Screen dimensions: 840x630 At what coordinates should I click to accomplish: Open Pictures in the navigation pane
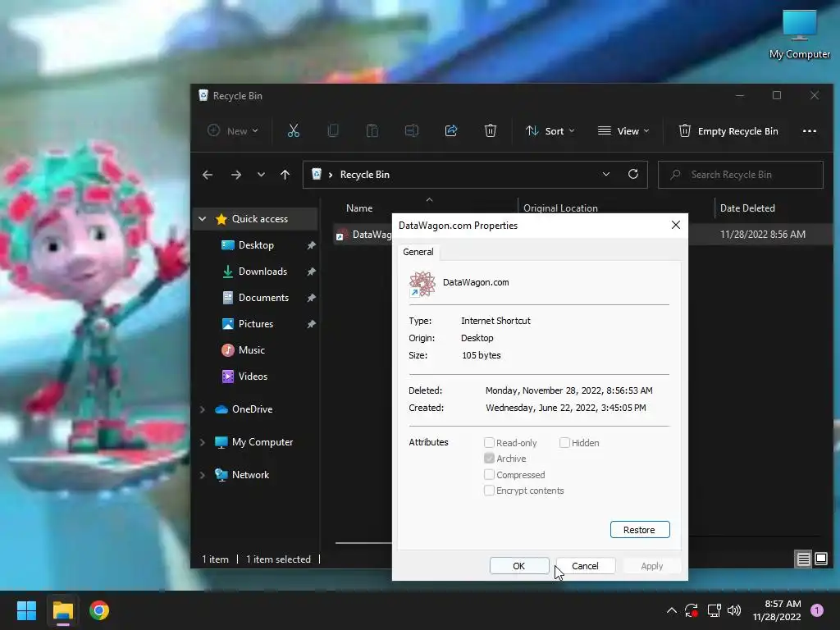[x=256, y=324]
